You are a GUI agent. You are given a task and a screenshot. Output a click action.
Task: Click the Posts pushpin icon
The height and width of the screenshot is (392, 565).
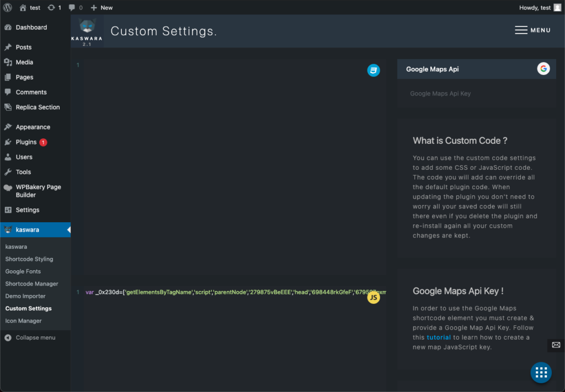coord(8,47)
